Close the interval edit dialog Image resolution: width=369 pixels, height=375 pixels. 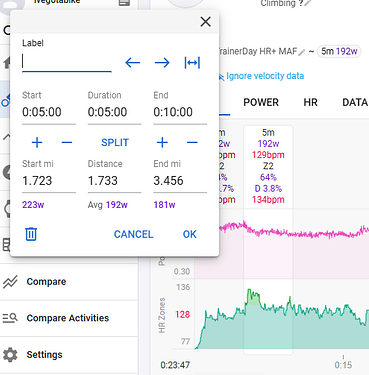[205, 22]
